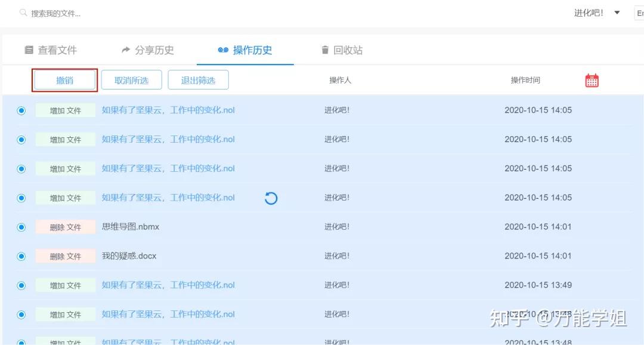Click 进化吧! operator in the 思维导图.nbmx row
Image resolution: width=644 pixels, height=345 pixels.
pos(337,227)
